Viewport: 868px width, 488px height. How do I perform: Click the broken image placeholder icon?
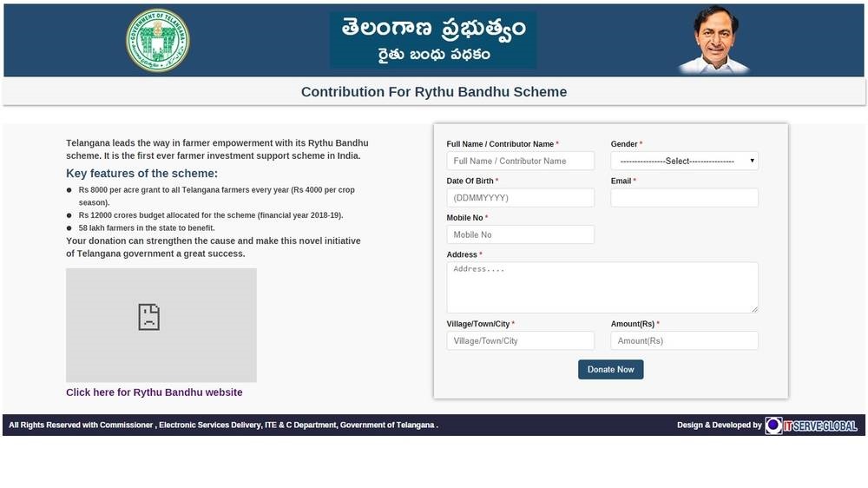pyautogui.click(x=149, y=317)
